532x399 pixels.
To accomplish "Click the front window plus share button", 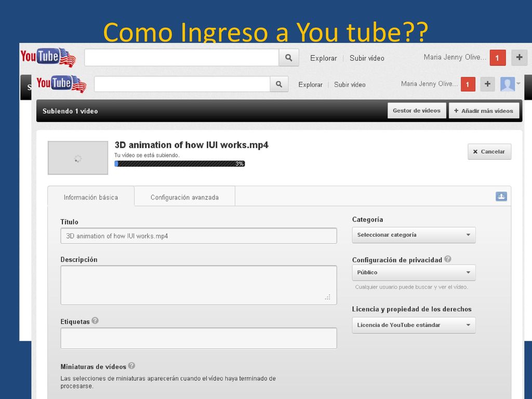I will pos(487,84).
